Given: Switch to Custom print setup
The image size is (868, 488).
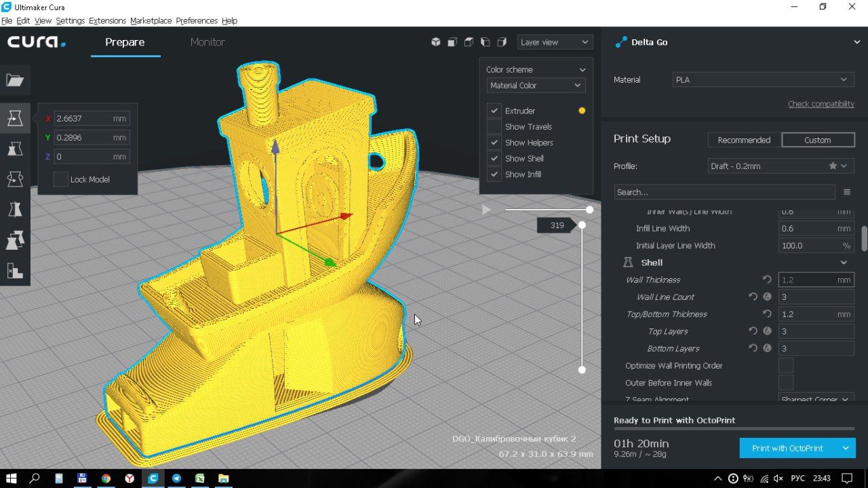Looking at the screenshot, I should (818, 140).
